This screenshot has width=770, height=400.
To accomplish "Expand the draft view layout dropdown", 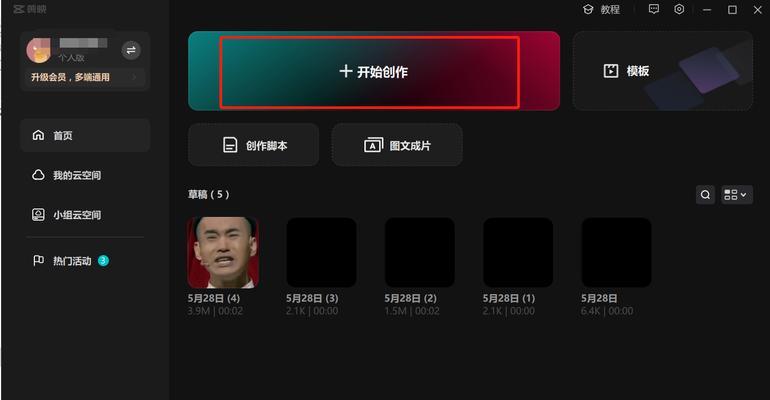I will [736, 195].
